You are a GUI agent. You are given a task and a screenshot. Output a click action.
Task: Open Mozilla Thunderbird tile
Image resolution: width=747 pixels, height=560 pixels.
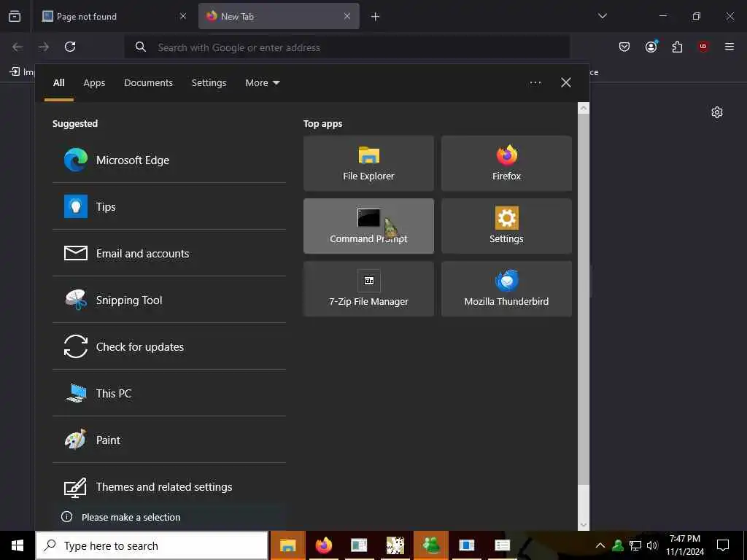point(506,289)
